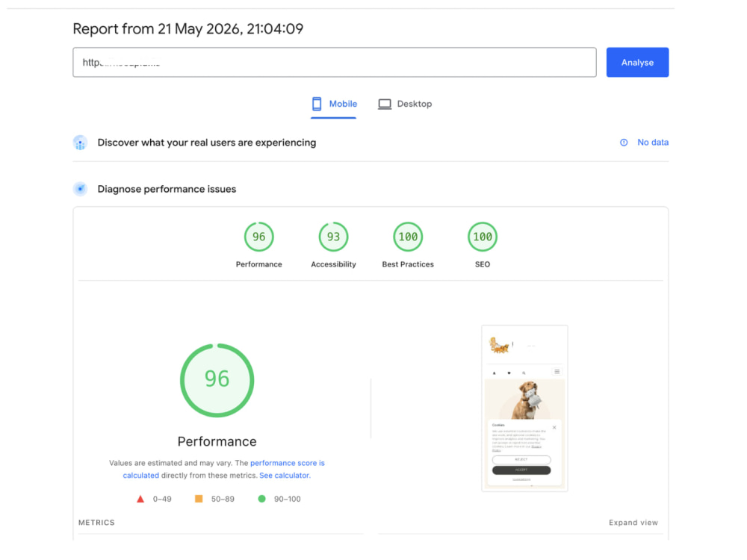The width and height of the screenshot is (747, 560).
Task: Click the mobile phone icon
Action: pos(317,104)
